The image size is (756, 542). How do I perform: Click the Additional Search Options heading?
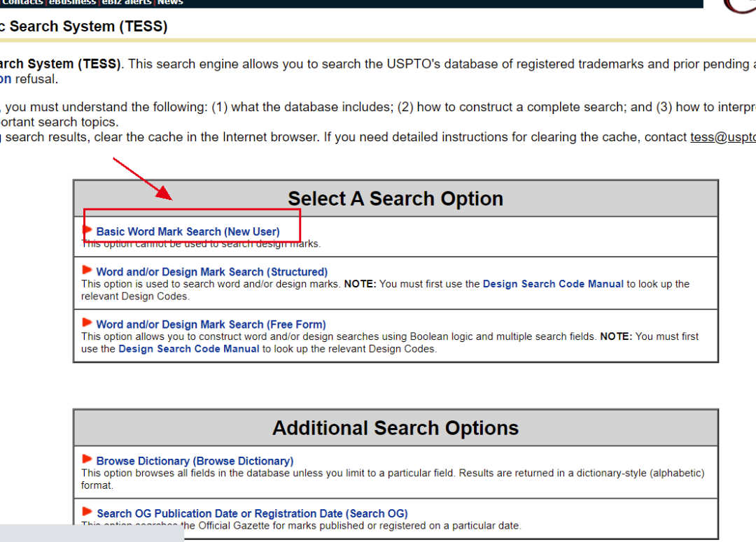[395, 428]
